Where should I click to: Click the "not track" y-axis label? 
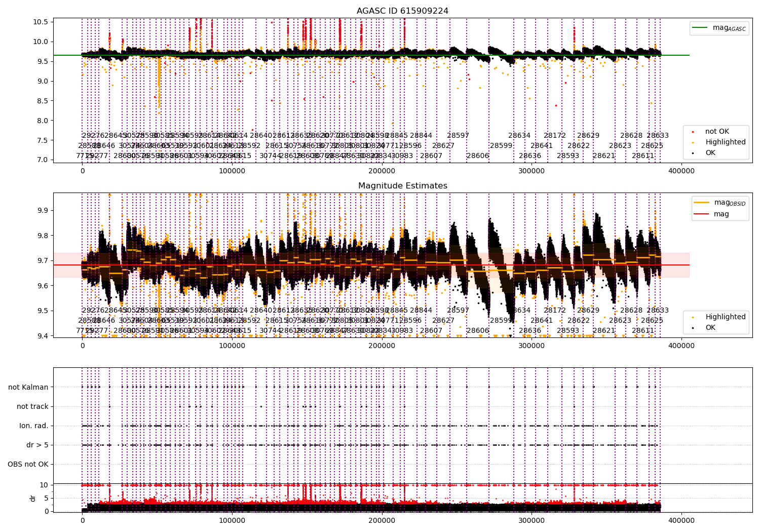(32, 407)
